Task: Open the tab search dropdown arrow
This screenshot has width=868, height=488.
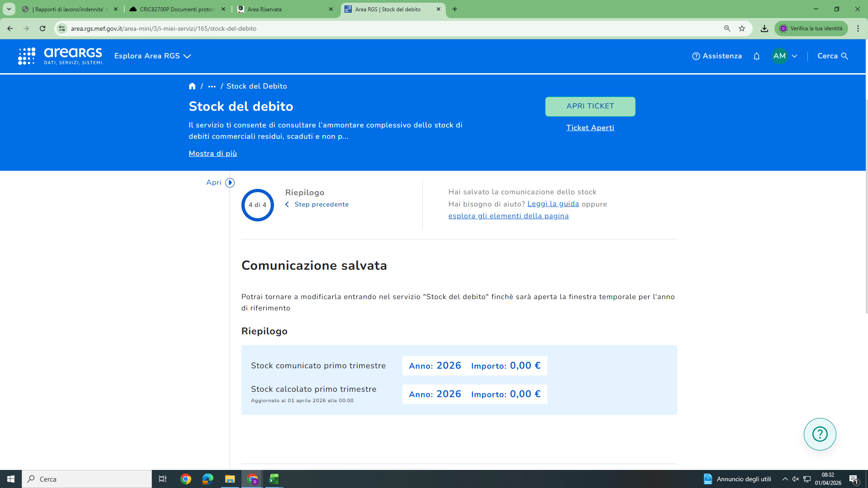Action: (9, 9)
